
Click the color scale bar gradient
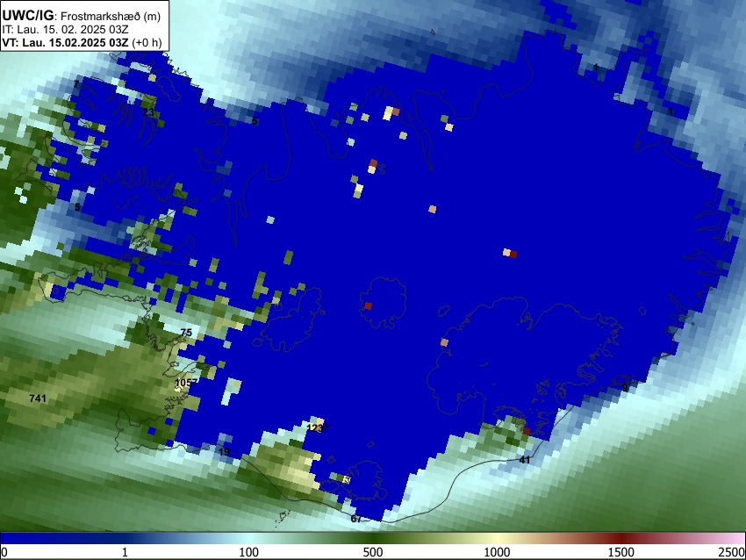coord(373,538)
